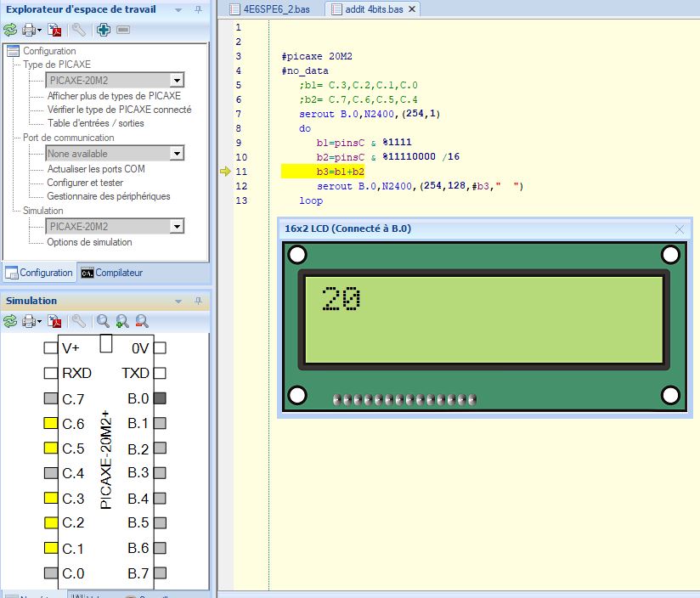Pin the Simulation panel
The height and width of the screenshot is (598, 700).
(198, 301)
